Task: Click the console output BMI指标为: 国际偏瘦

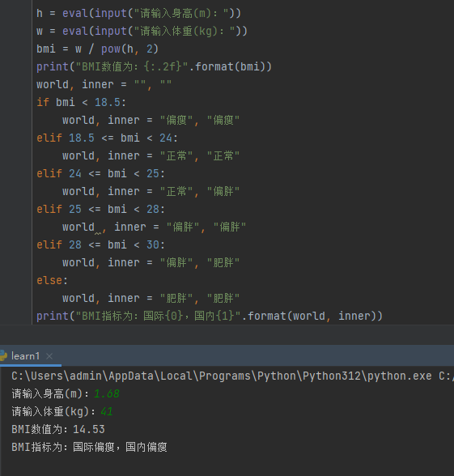Action: click(89, 447)
